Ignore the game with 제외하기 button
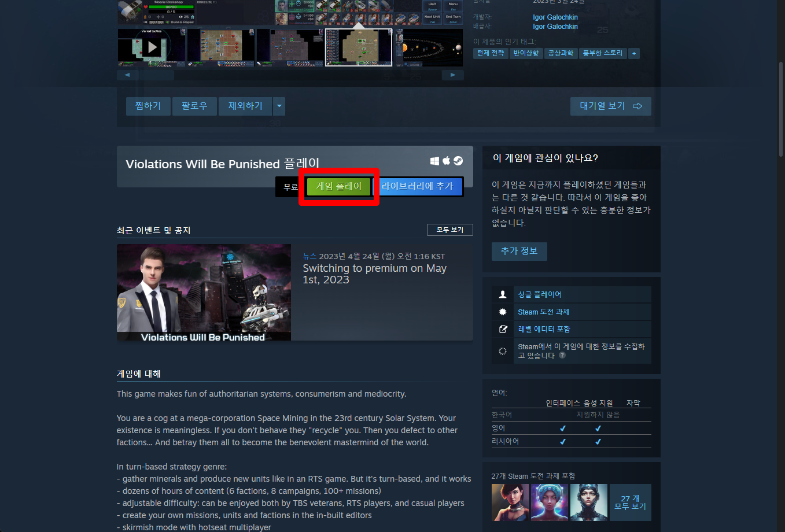This screenshot has width=785, height=532. pos(245,106)
